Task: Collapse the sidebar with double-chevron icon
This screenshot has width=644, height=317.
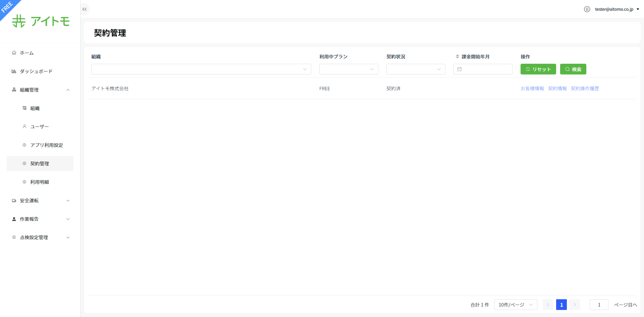Action: pos(85,9)
